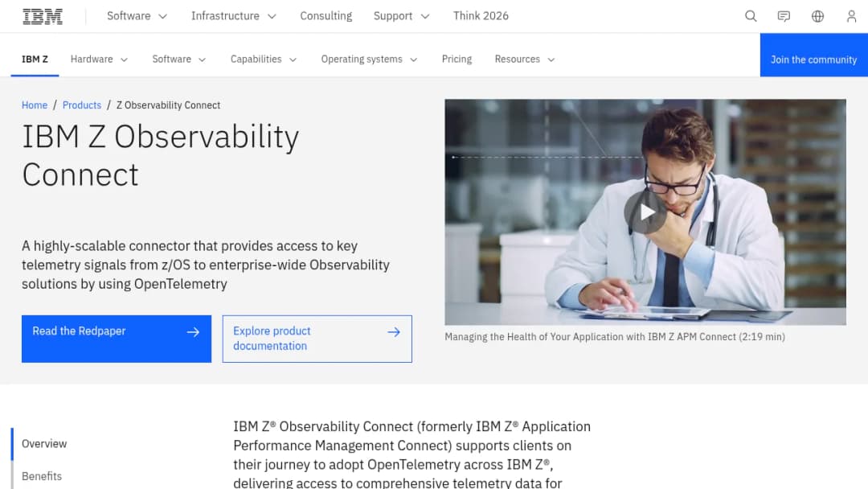This screenshot has width=868, height=489.
Task: Click the video caption about APM Connect
Action: click(615, 337)
